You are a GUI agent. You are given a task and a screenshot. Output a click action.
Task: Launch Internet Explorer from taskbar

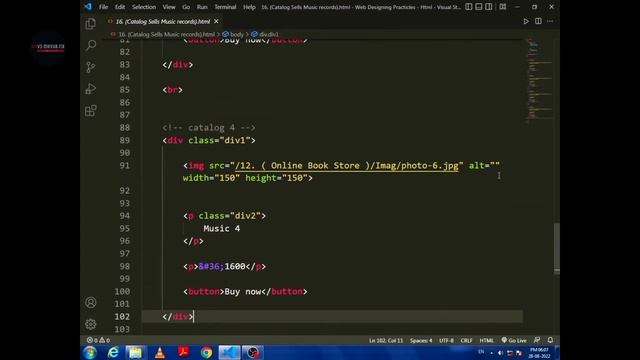click(113, 352)
